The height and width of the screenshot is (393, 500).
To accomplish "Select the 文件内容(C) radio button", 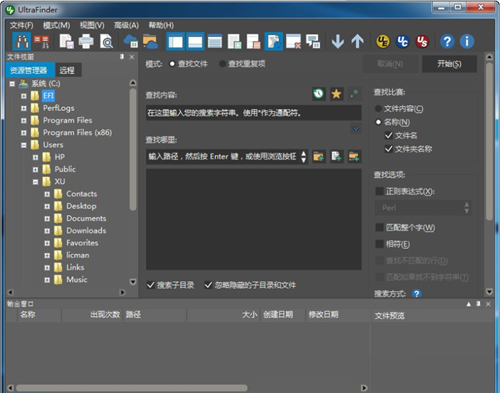I will (x=378, y=108).
